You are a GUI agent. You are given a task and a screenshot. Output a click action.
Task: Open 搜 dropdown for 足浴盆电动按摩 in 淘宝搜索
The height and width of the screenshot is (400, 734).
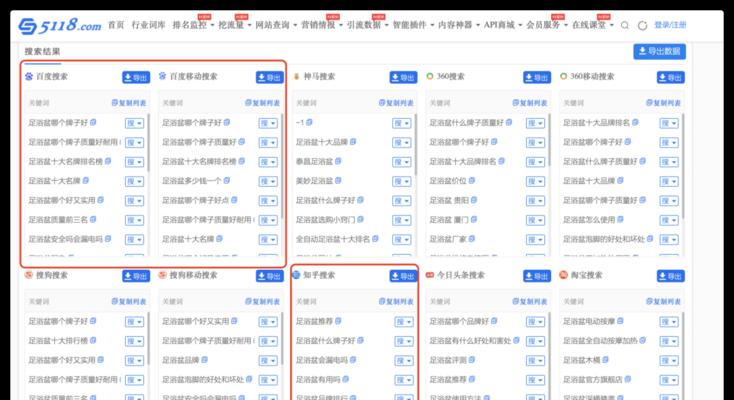click(x=669, y=322)
